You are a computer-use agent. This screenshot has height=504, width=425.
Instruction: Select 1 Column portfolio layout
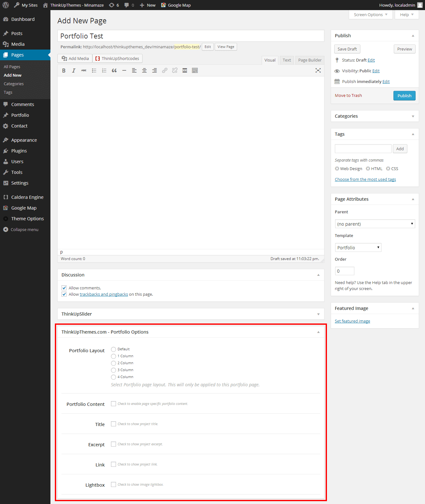click(114, 356)
